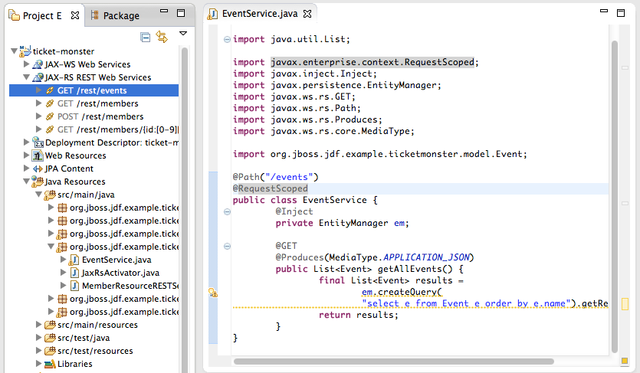The width and height of the screenshot is (640, 373).
Task: Select GET /rest/events tree row
Action: click(x=94, y=90)
